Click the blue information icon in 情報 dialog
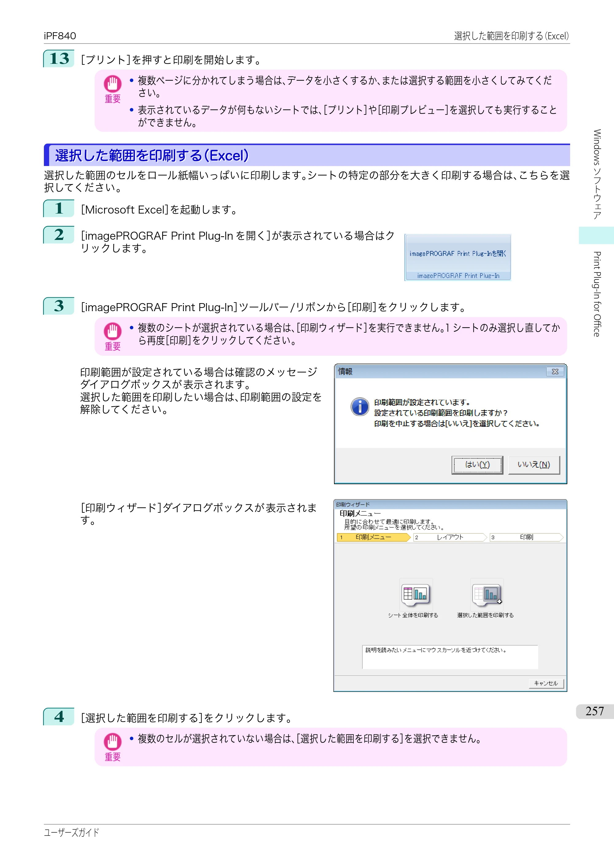This screenshot has width=614, height=868. pyautogui.click(x=360, y=407)
